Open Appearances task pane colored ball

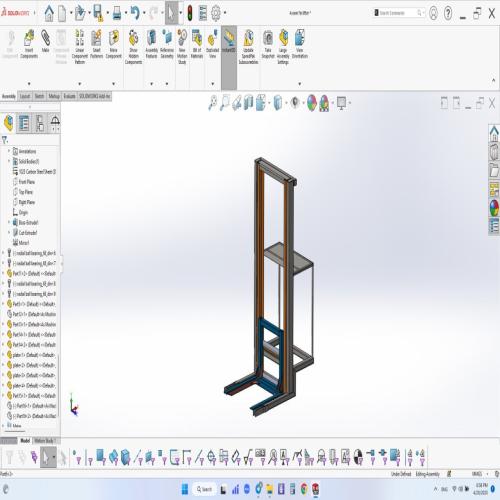(494, 208)
